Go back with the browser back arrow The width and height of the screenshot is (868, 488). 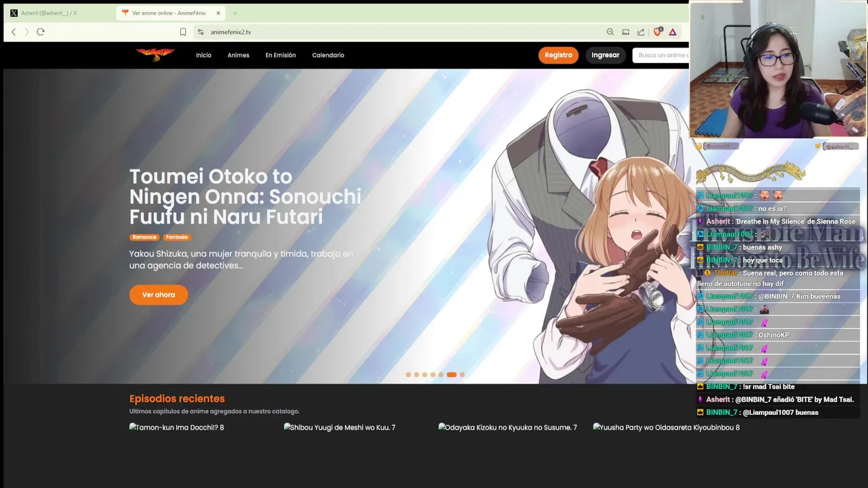click(14, 32)
